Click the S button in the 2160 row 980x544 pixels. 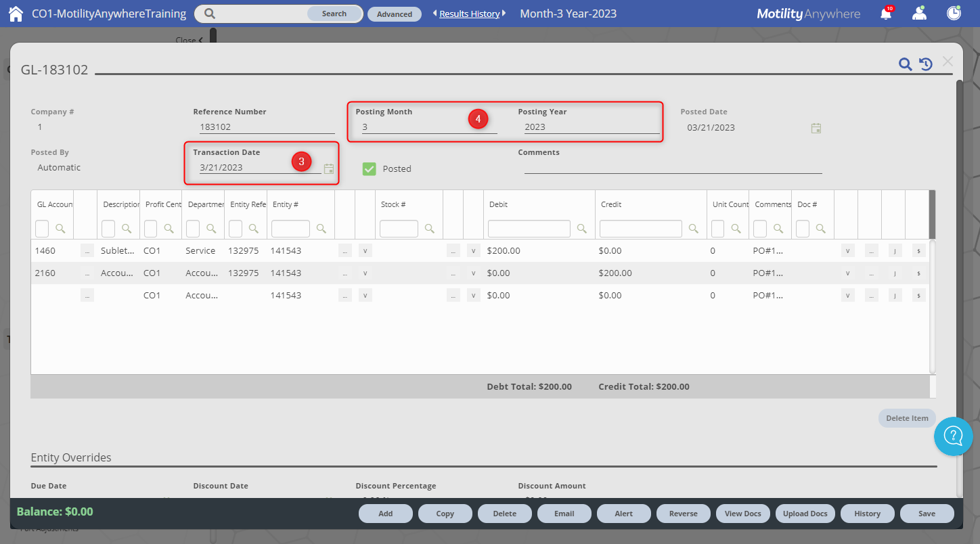pos(918,273)
